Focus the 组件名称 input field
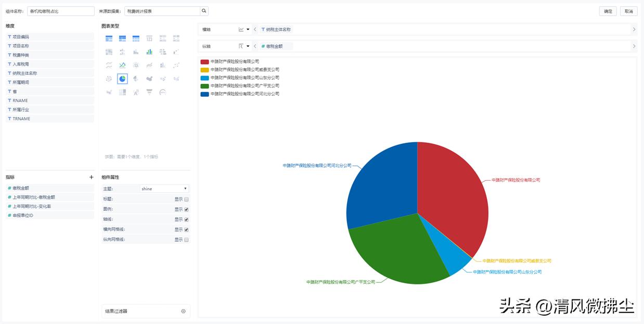644x324 pixels. pos(61,11)
